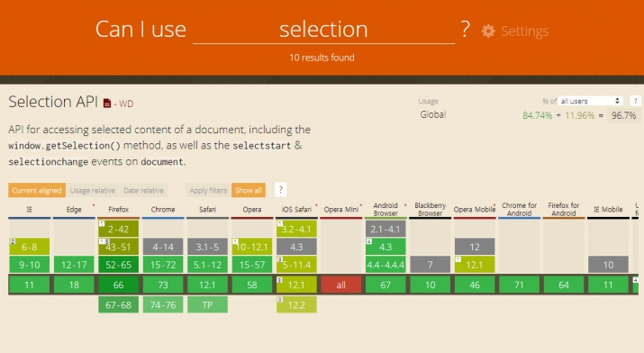
Task: Open Settings via the gear icon
Action: pyautogui.click(x=488, y=32)
